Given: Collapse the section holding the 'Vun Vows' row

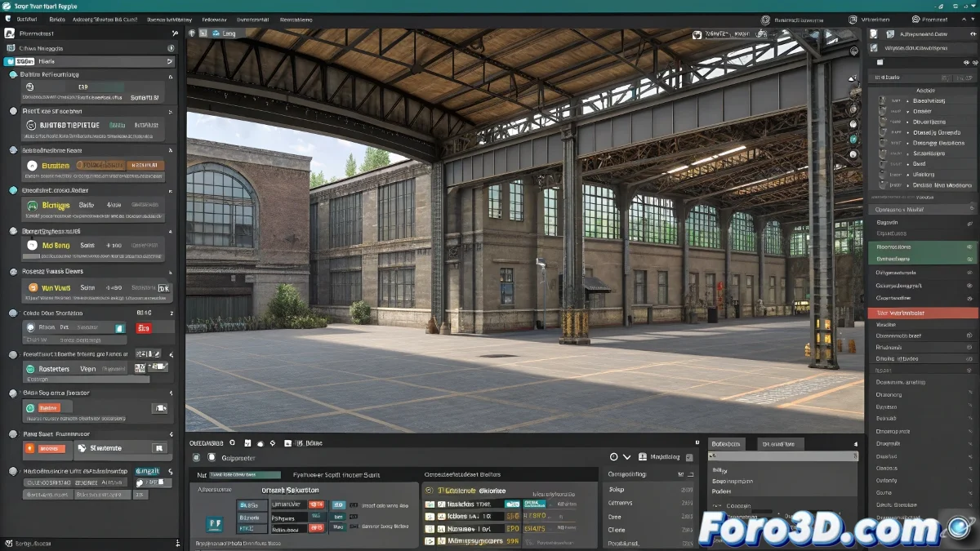Looking at the screenshot, I should tap(171, 272).
